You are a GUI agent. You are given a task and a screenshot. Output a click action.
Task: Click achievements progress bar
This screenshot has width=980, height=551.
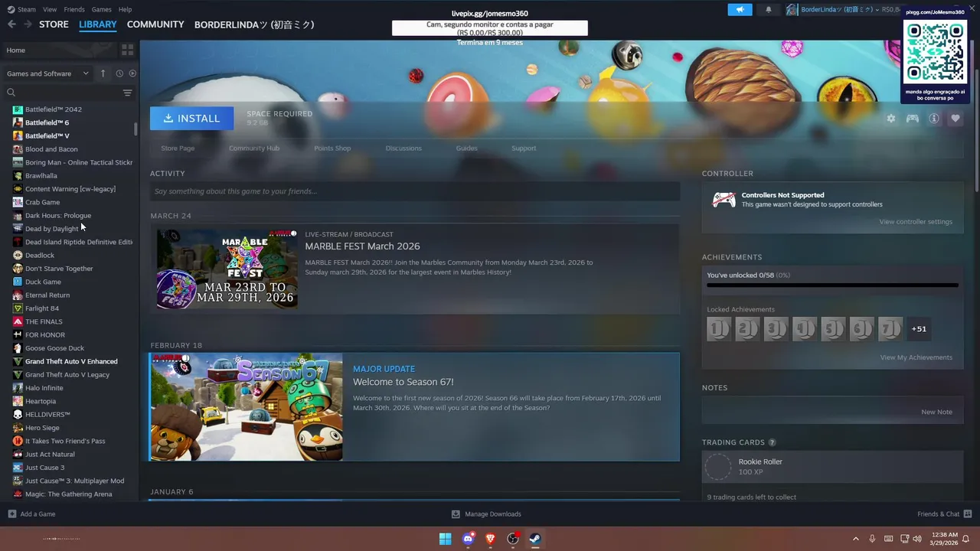pos(832,285)
